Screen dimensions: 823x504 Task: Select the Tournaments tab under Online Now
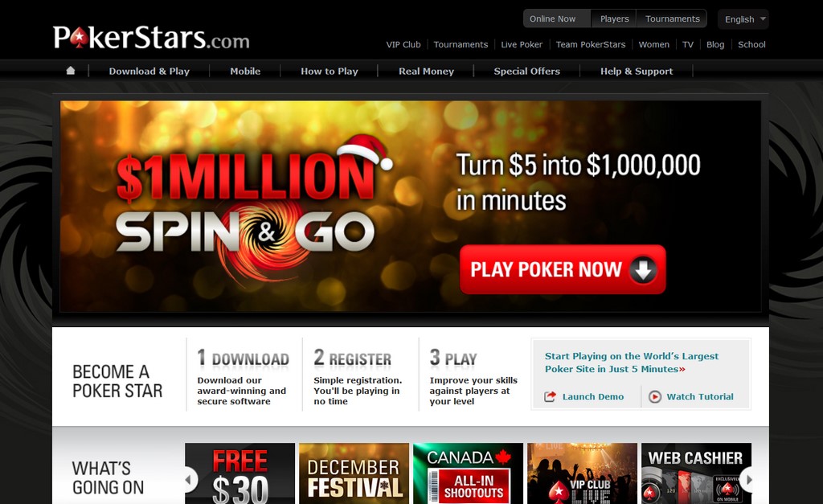pyautogui.click(x=673, y=19)
